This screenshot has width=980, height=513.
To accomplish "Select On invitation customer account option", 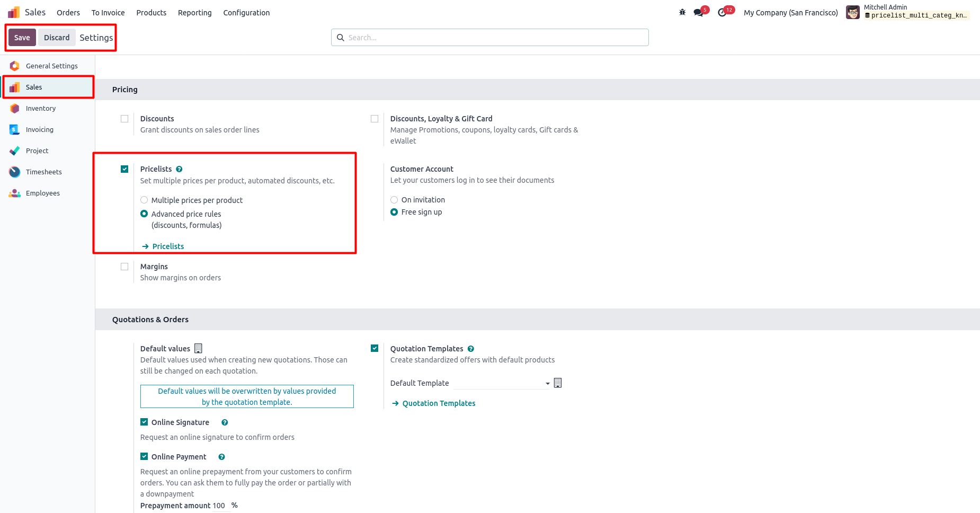I will [394, 200].
